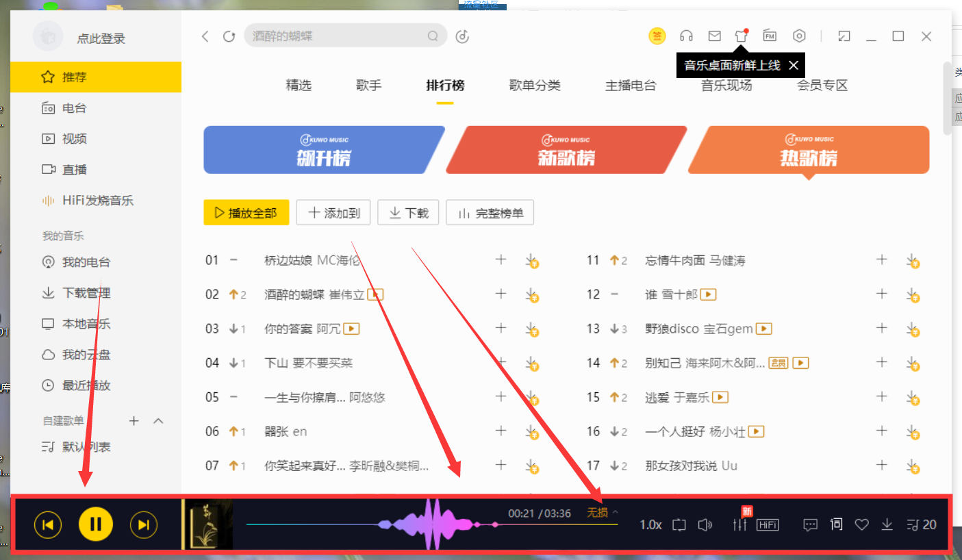Viewport: 962px width, 560px height.
Task: Collapse the 自建歌单 section chevron
Action: (159, 421)
